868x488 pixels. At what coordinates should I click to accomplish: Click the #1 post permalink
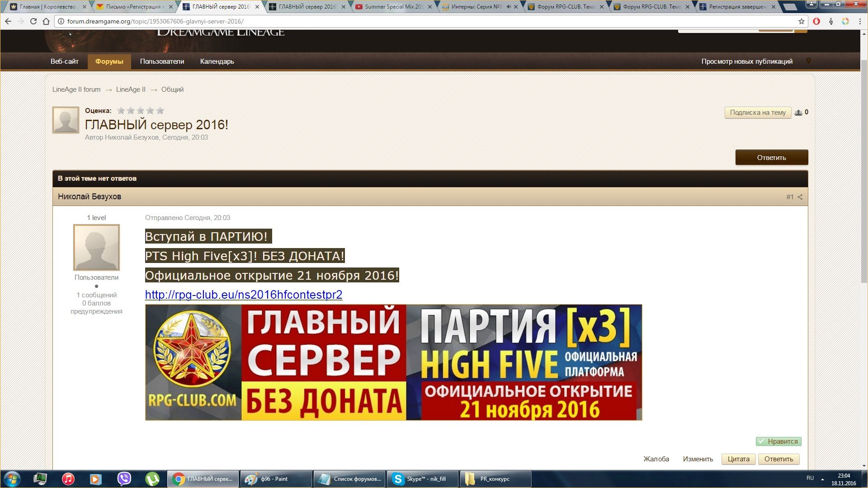click(790, 197)
